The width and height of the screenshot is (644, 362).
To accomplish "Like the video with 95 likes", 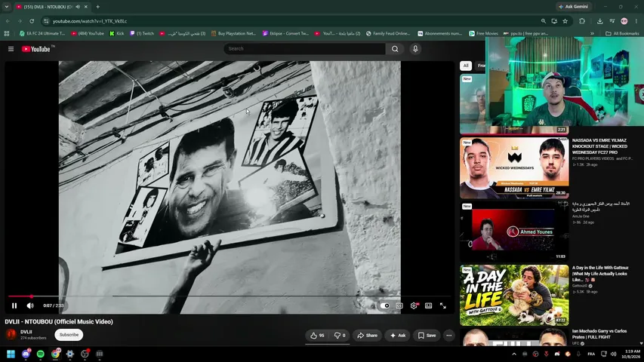I will pyautogui.click(x=317, y=336).
